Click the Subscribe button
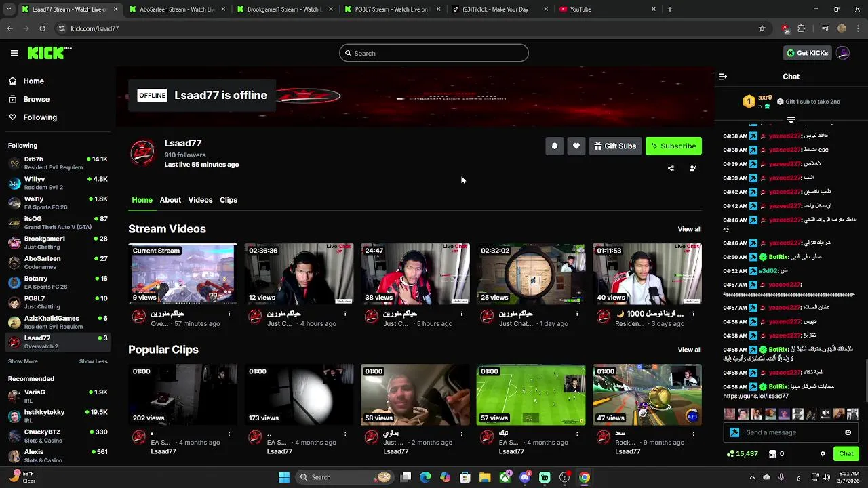 (673, 146)
